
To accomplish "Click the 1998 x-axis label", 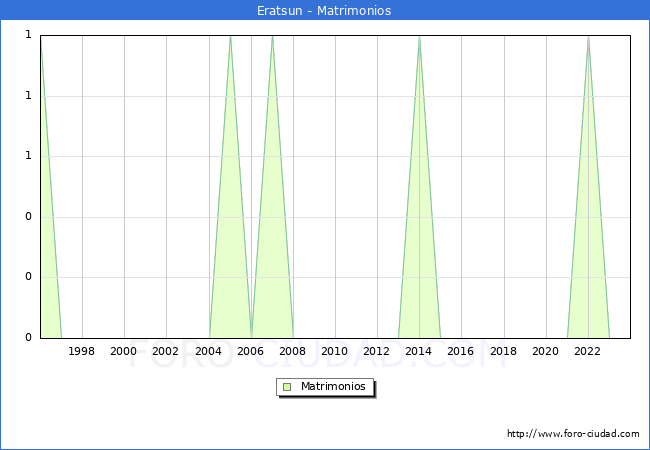I will 81,351.
